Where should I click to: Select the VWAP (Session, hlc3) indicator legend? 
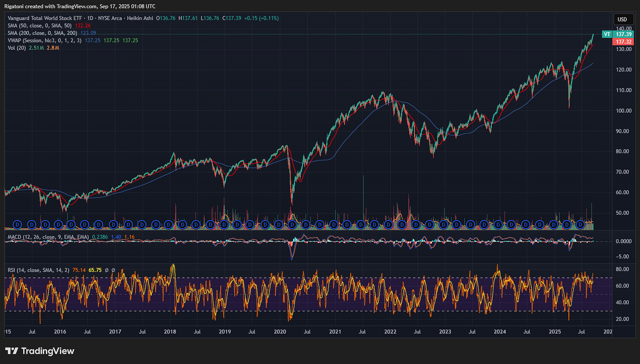[45, 40]
